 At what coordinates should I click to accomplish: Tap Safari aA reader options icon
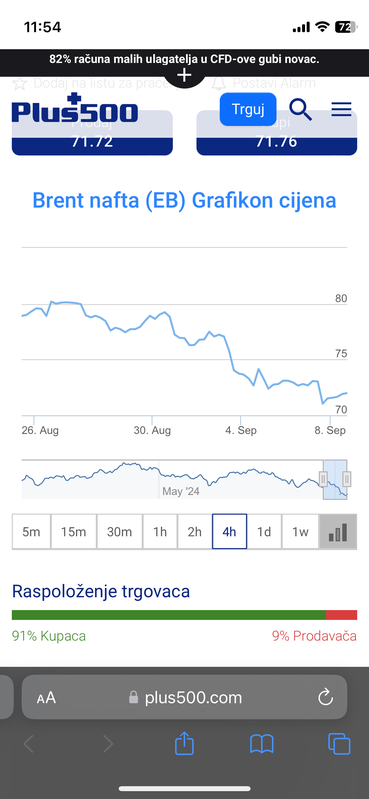coord(46,698)
